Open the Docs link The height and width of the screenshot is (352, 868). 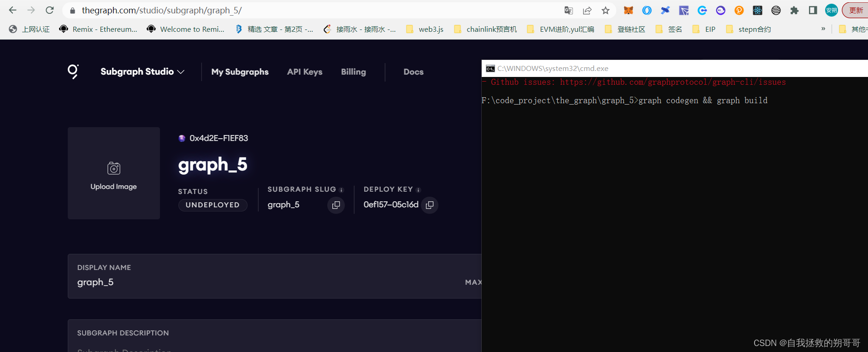click(413, 71)
